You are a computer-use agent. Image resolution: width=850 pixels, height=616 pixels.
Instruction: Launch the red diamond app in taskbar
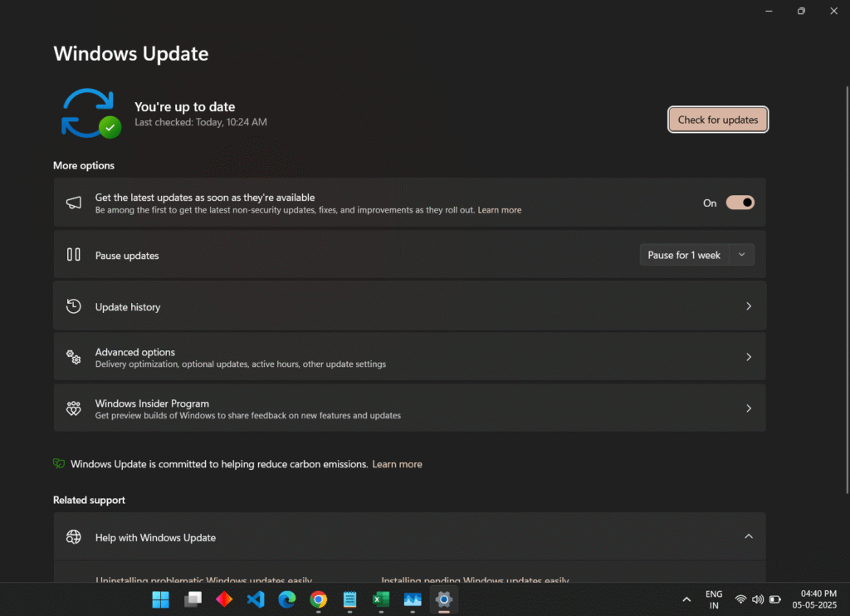224,599
